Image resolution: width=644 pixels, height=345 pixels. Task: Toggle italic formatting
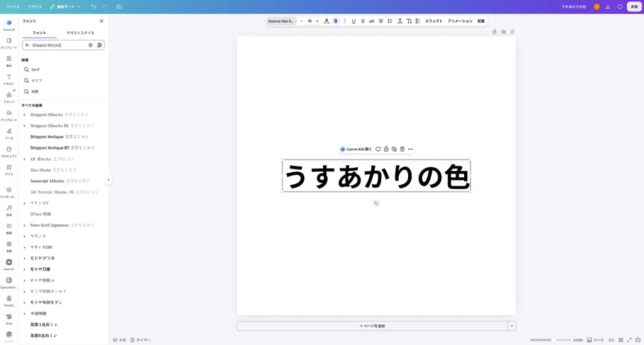tap(345, 21)
